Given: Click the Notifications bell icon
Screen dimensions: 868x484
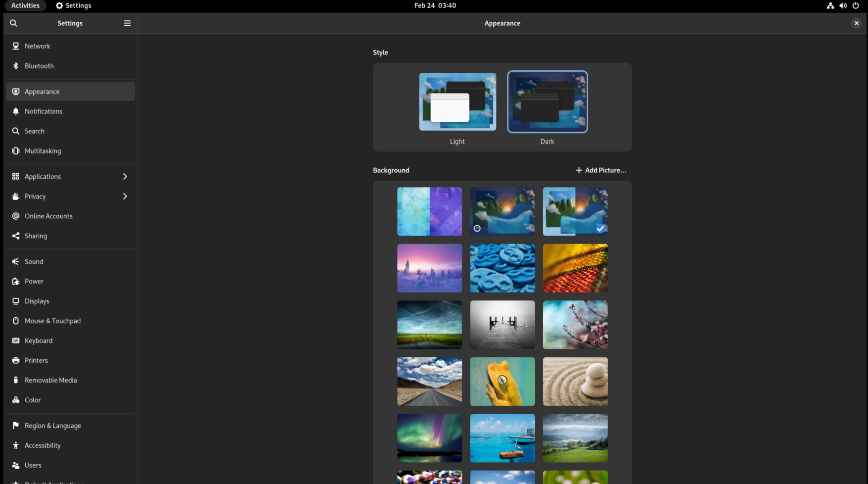Looking at the screenshot, I should point(16,111).
